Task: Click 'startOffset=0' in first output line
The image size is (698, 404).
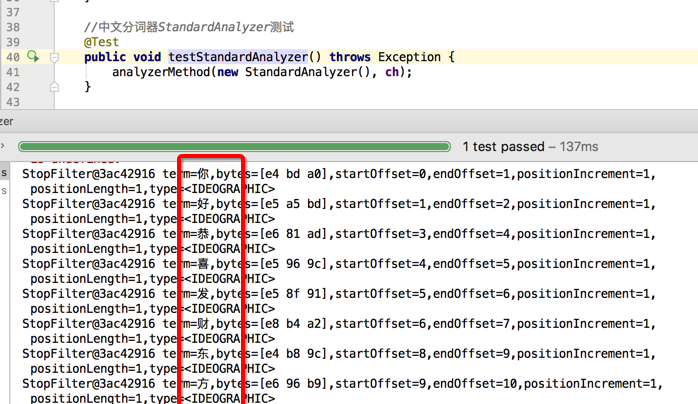Action: (380, 174)
